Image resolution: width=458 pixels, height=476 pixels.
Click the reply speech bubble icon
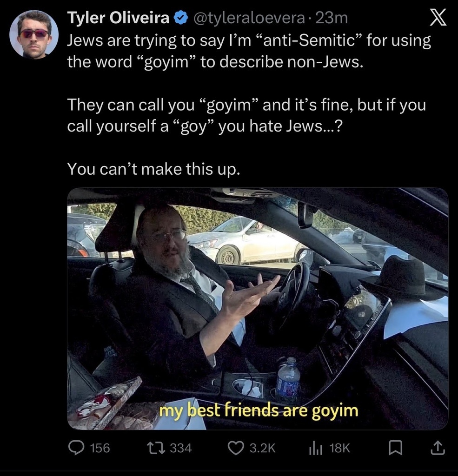[x=76, y=448]
